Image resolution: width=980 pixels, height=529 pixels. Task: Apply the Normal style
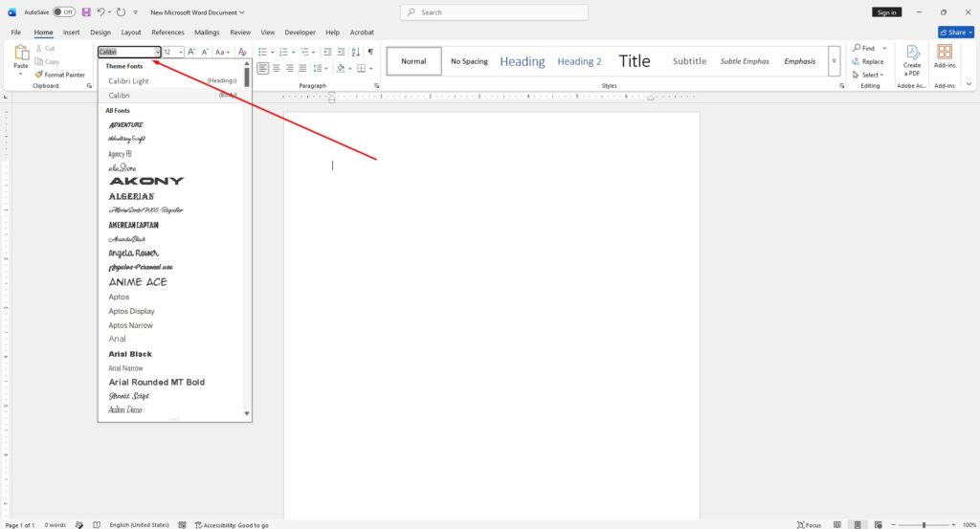tap(413, 61)
